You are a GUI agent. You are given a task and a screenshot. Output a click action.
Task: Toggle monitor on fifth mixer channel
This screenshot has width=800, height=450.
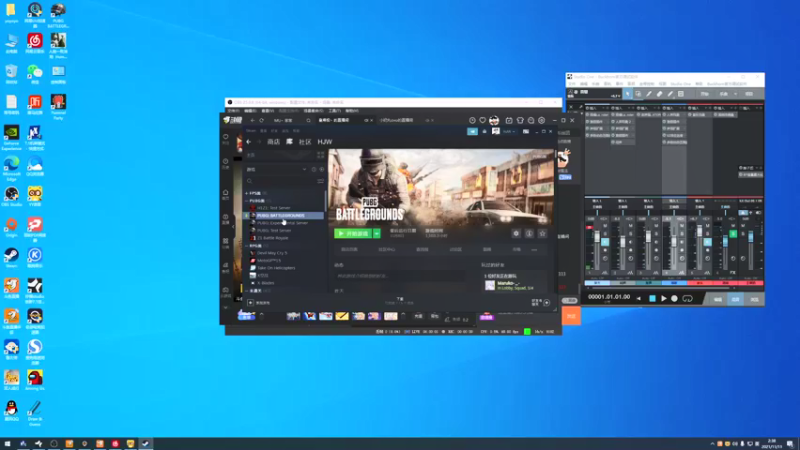(x=707, y=242)
